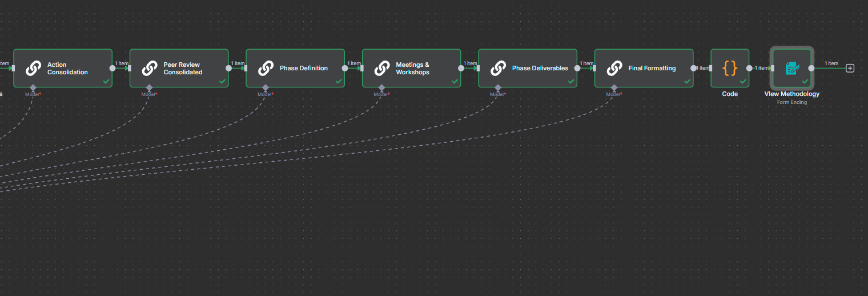
Task: Click Model connector diamond under Meetings & Workshops
Action: point(382,87)
